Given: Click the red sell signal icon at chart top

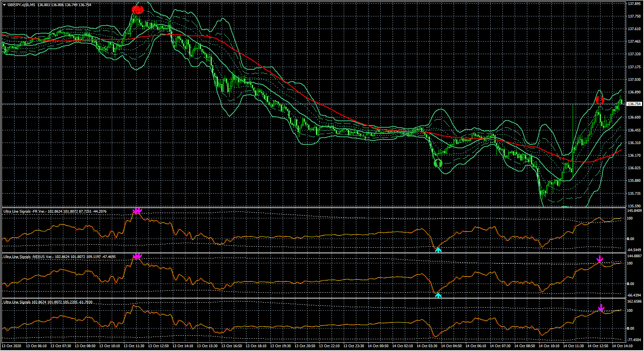Looking at the screenshot, I should (x=137, y=10).
